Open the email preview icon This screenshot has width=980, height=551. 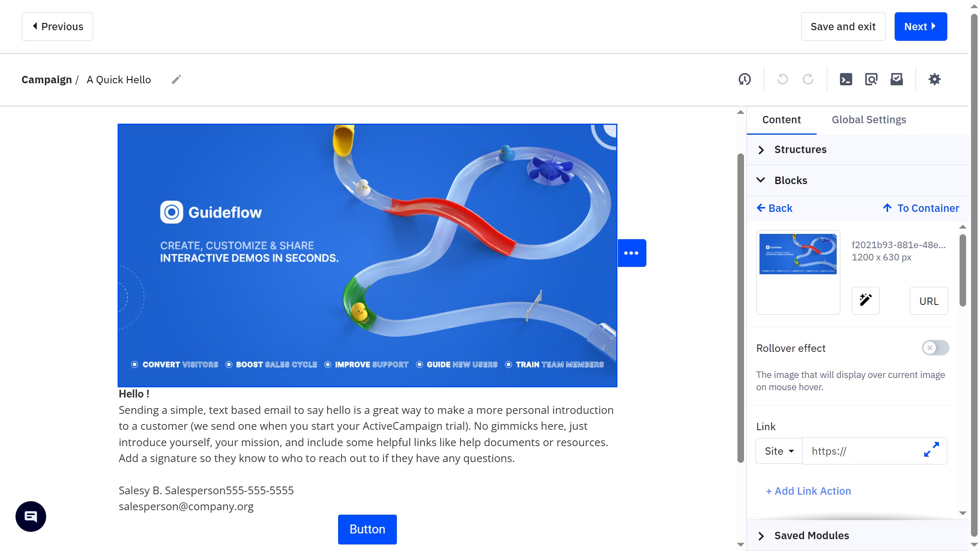click(871, 79)
